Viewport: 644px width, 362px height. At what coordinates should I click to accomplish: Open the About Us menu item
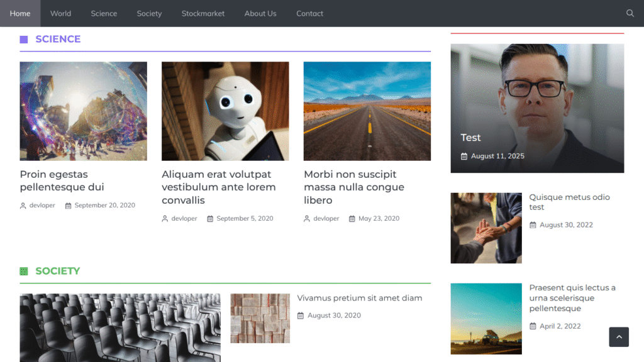260,13
